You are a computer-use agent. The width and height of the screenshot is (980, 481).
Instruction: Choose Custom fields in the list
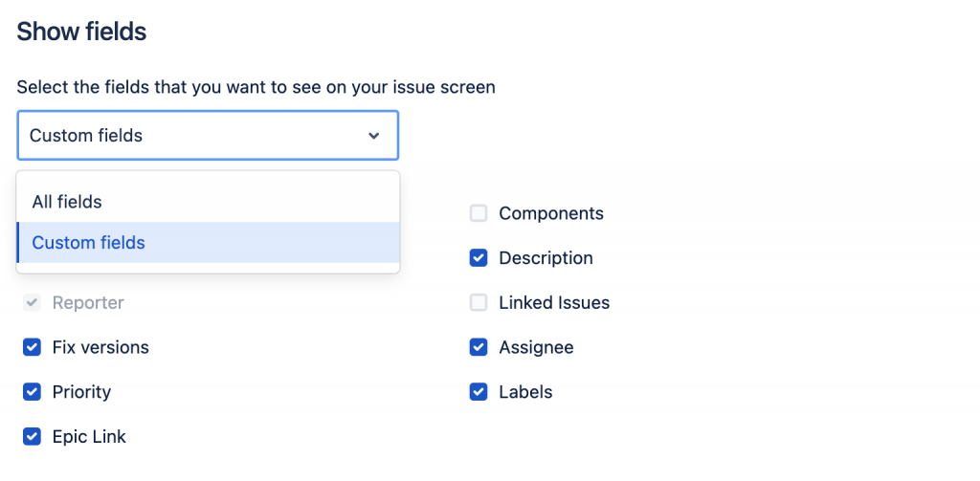(88, 243)
